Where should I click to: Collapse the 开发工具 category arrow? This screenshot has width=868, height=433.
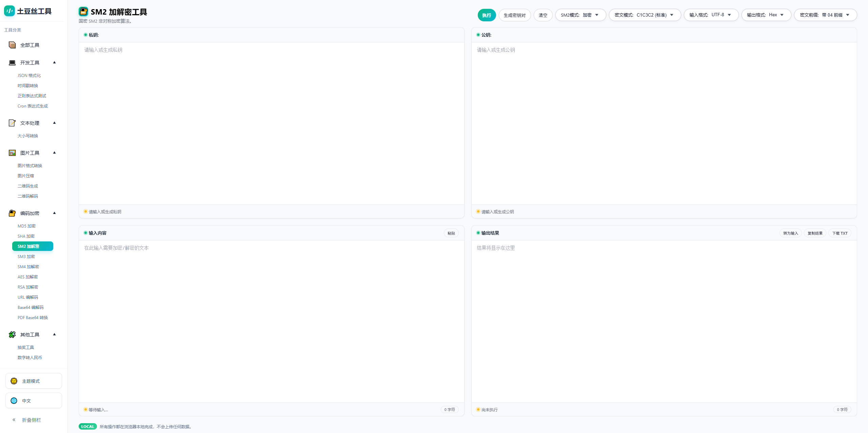pyautogui.click(x=54, y=62)
